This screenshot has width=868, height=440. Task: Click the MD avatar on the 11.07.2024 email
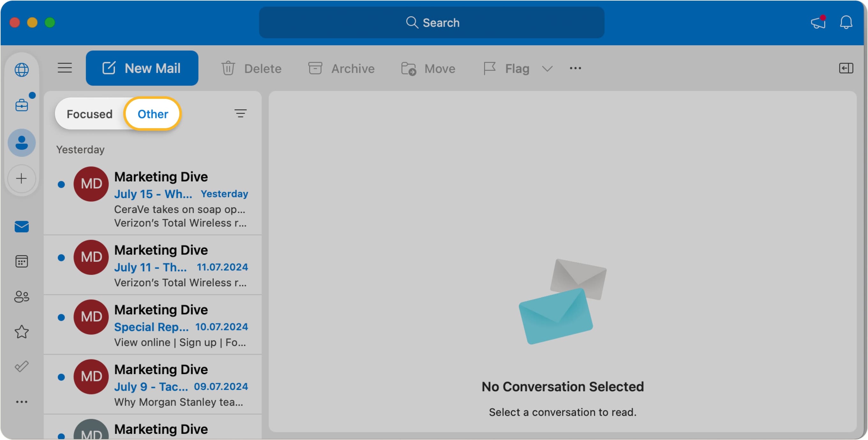tap(91, 257)
